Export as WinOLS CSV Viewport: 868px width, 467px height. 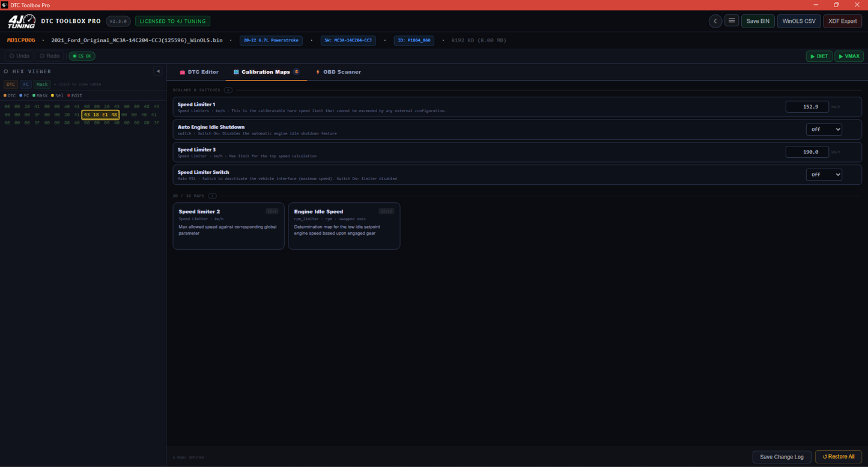(799, 21)
